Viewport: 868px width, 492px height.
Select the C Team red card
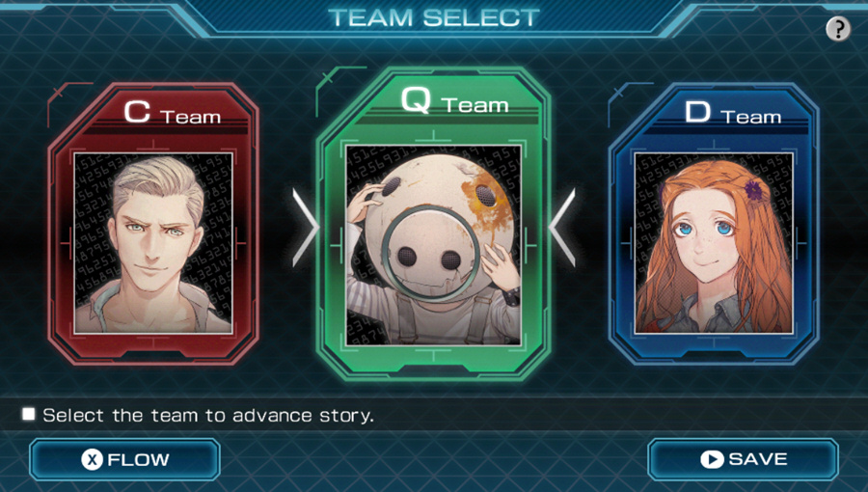click(153, 224)
